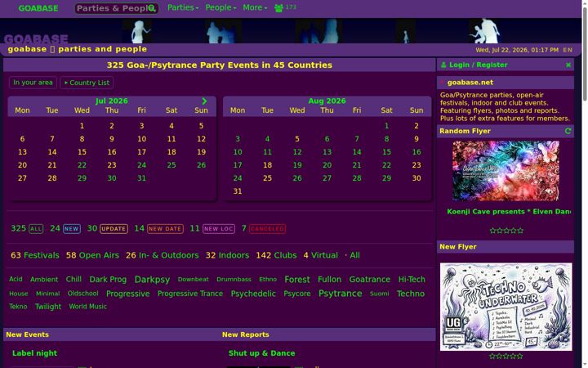Select the Darkpsy genre tag
Viewport: 588px width, 368px height.
(152, 280)
